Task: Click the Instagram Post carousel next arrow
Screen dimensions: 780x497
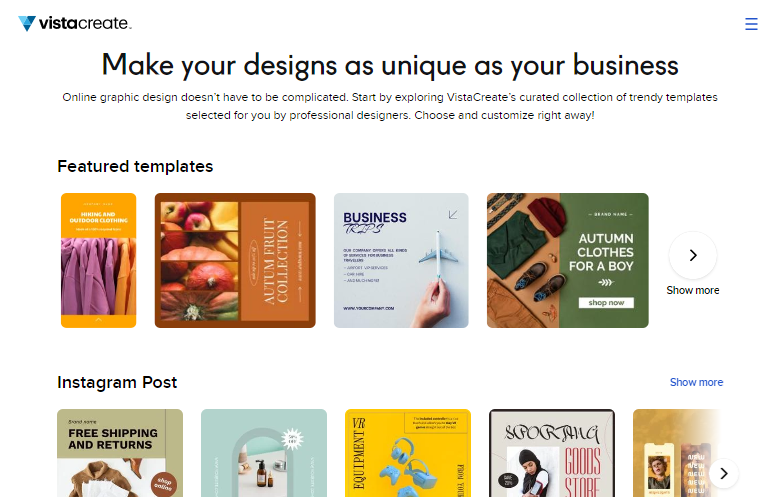Action: [x=724, y=473]
